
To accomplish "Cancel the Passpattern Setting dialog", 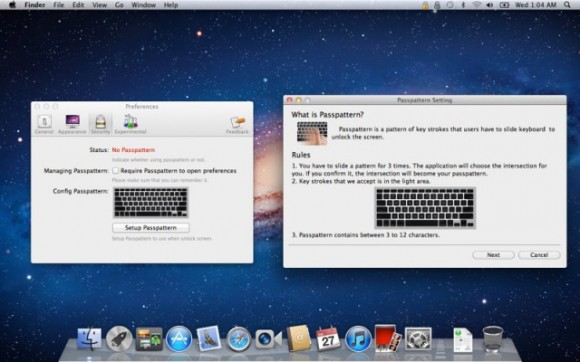I will click(x=539, y=255).
